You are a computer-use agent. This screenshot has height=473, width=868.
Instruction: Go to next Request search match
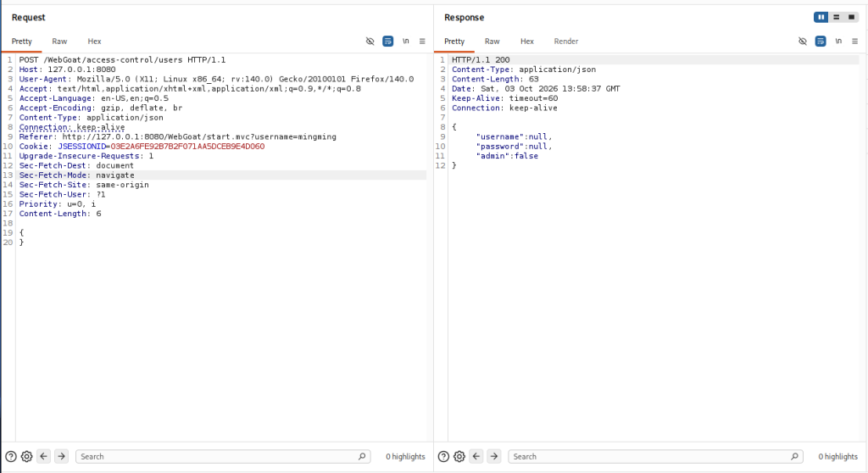tap(61, 456)
